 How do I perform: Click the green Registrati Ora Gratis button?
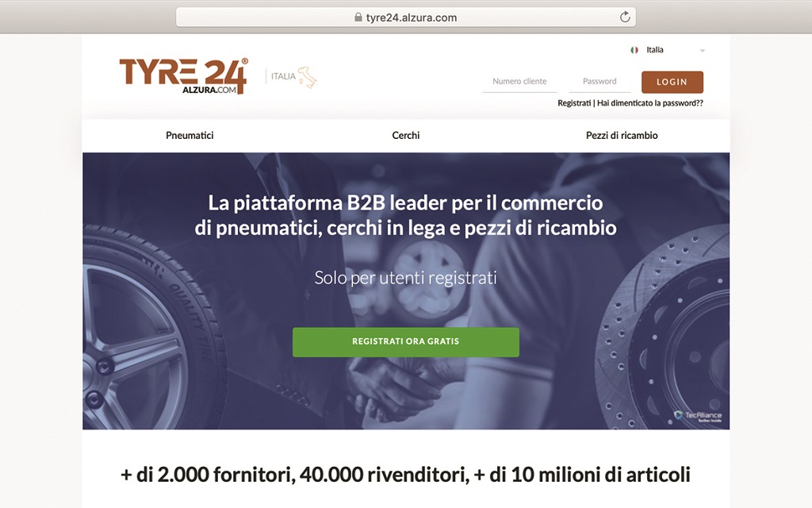pyautogui.click(x=405, y=341)
